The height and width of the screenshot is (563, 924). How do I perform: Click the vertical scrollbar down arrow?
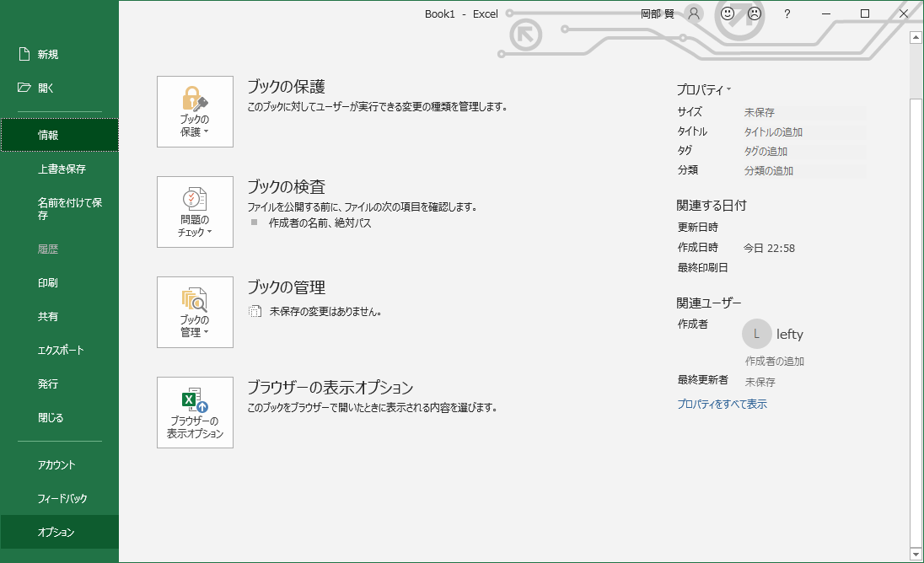point(916,554)
